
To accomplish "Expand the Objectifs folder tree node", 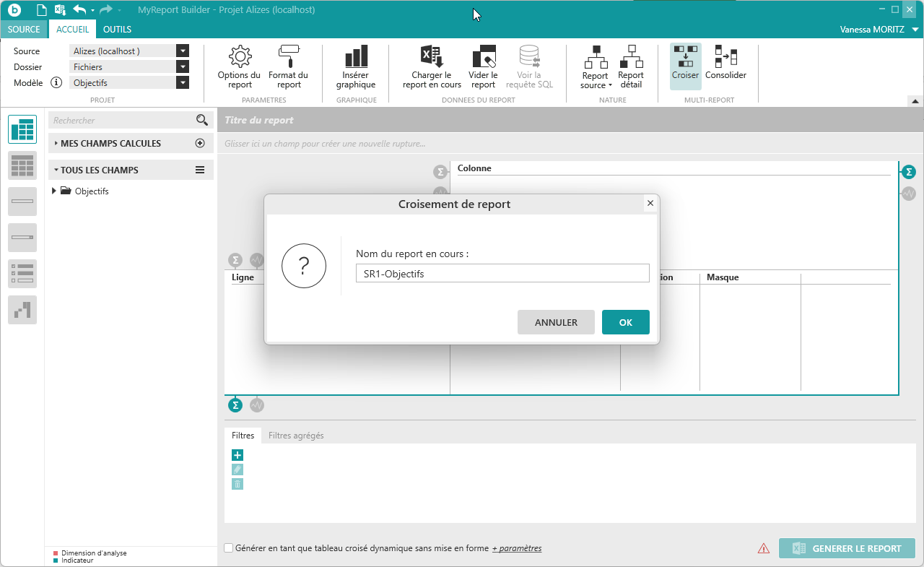I will point(54,191).
